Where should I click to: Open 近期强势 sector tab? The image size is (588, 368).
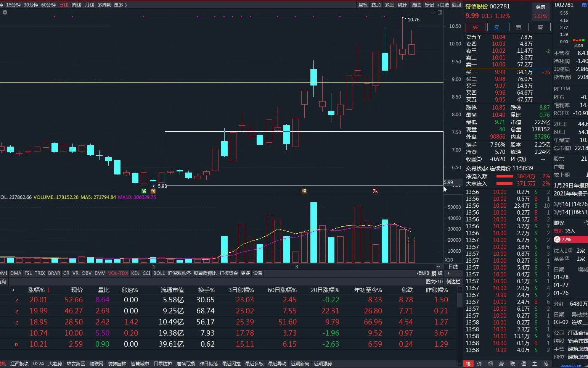323,364
